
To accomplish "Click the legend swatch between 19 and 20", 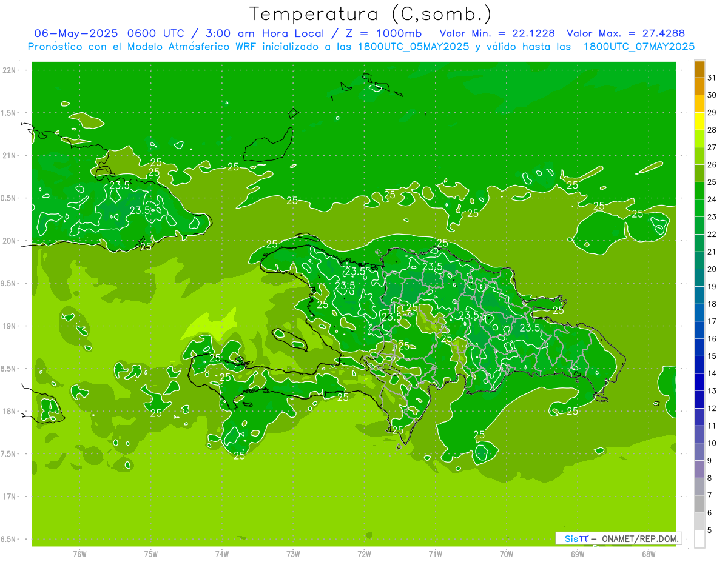I will [699, 278].
